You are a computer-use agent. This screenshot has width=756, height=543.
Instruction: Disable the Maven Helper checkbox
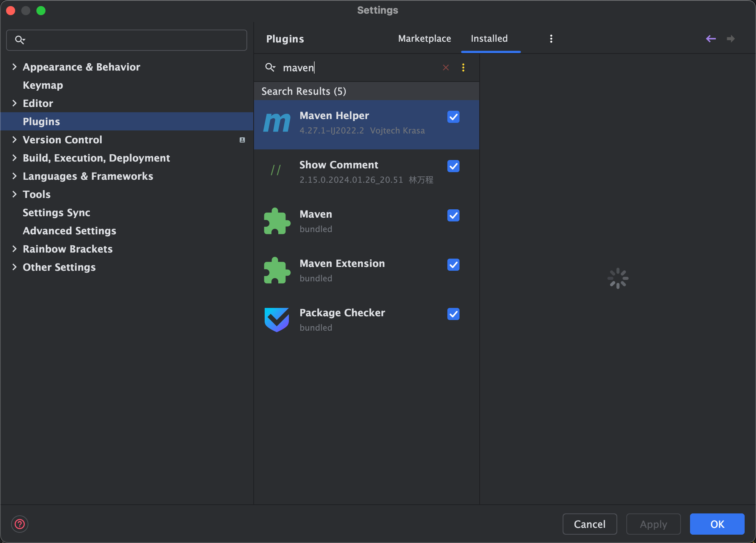[453, 117]
